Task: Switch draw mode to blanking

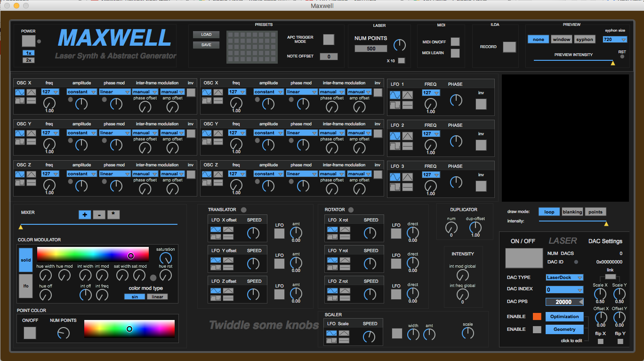Action: [x=572, y=212]
